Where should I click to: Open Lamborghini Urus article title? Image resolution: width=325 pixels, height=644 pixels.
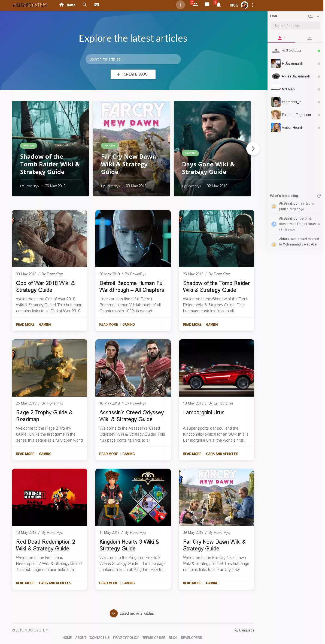(x=204, y=412)
